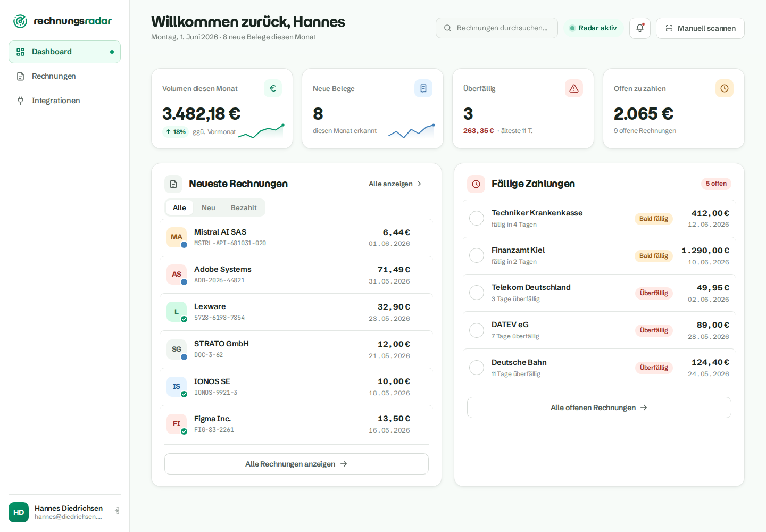The height and width of the screenshot is (532, 766).
Task: Click Alle offenen Rechnungen button
Action: click(x=599, y=408)
